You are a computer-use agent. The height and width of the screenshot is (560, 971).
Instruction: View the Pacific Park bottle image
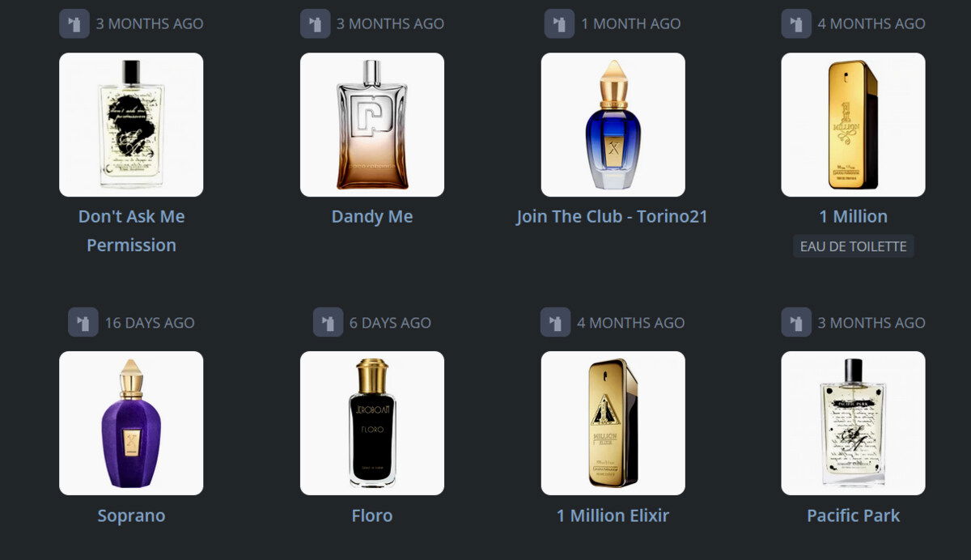click(854, 423)
